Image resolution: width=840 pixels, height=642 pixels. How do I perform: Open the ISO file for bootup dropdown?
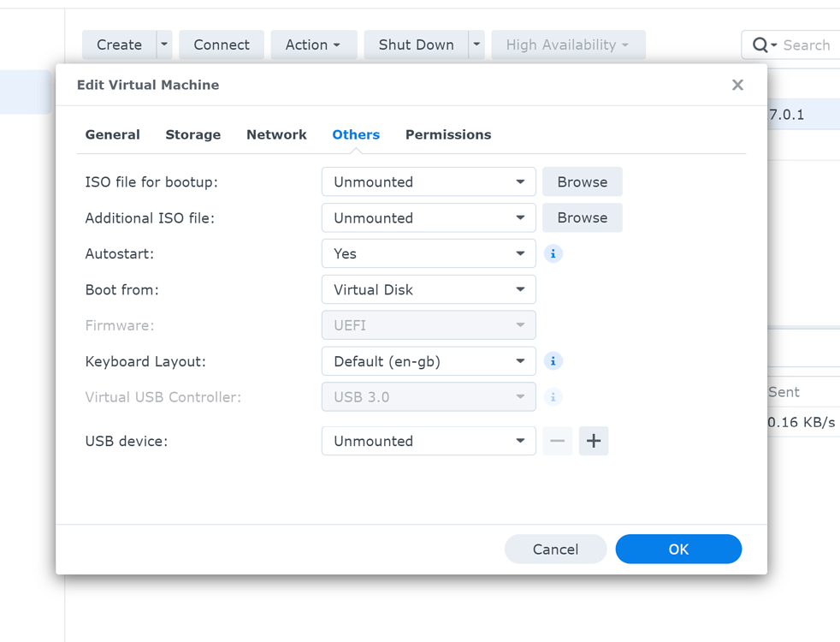[428, 181]
